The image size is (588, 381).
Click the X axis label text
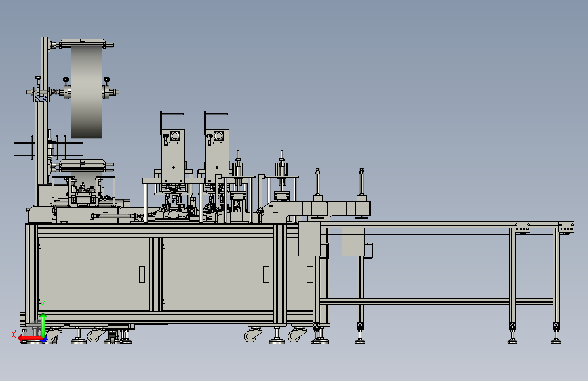click(14, 334)
